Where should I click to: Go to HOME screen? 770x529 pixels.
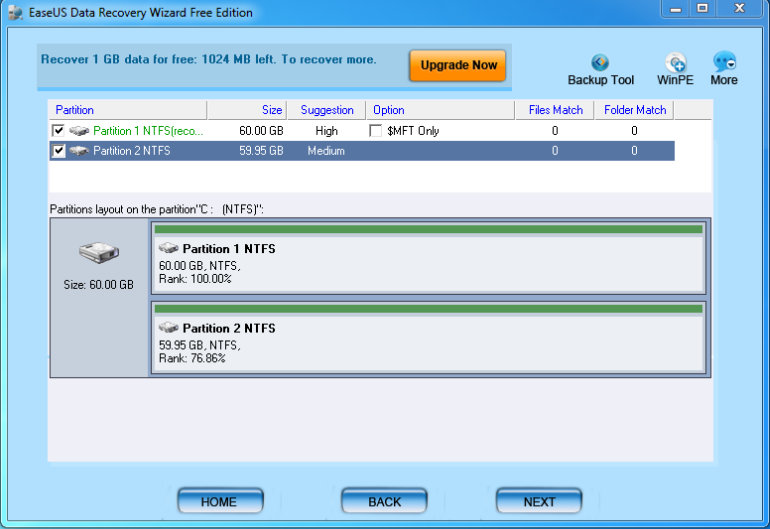[x=220, y=501]
